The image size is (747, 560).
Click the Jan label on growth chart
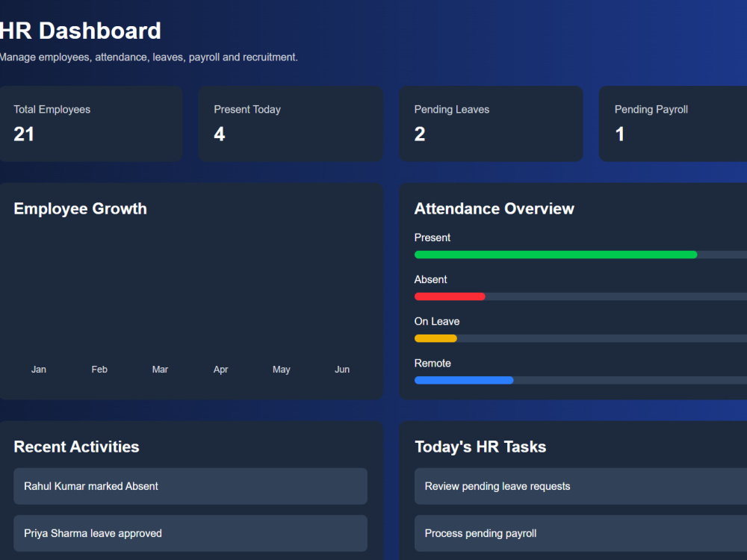(39, 370)
